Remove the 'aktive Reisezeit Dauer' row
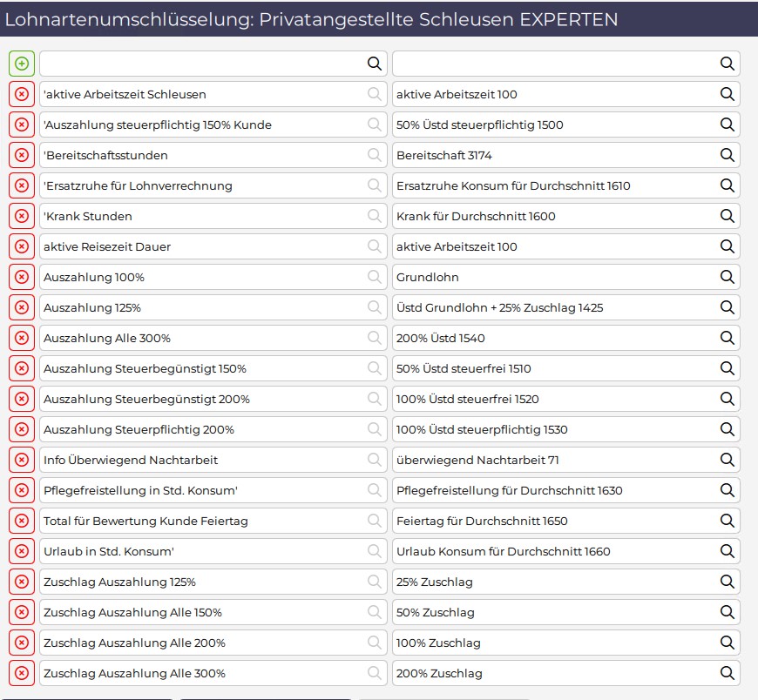 click(22, 246)
